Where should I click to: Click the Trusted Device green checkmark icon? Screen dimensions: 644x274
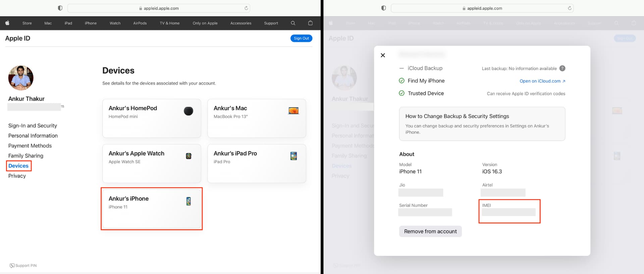(401, 93)
